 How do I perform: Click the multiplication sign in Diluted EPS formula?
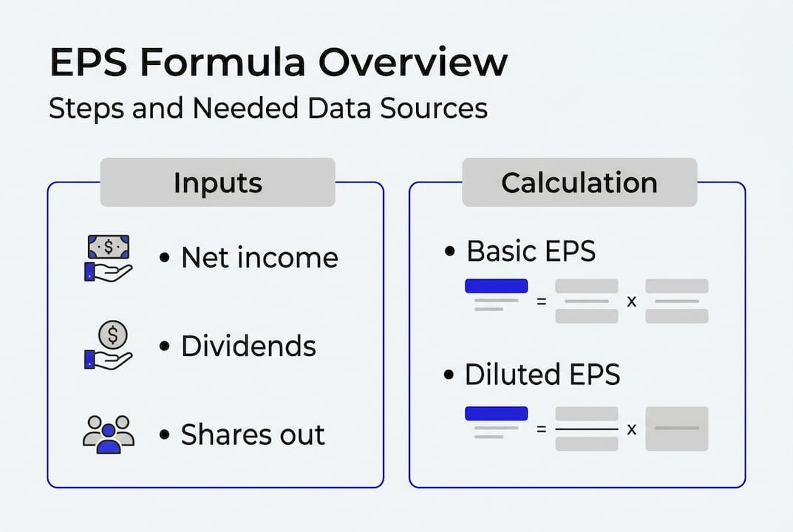coord(632,429)
